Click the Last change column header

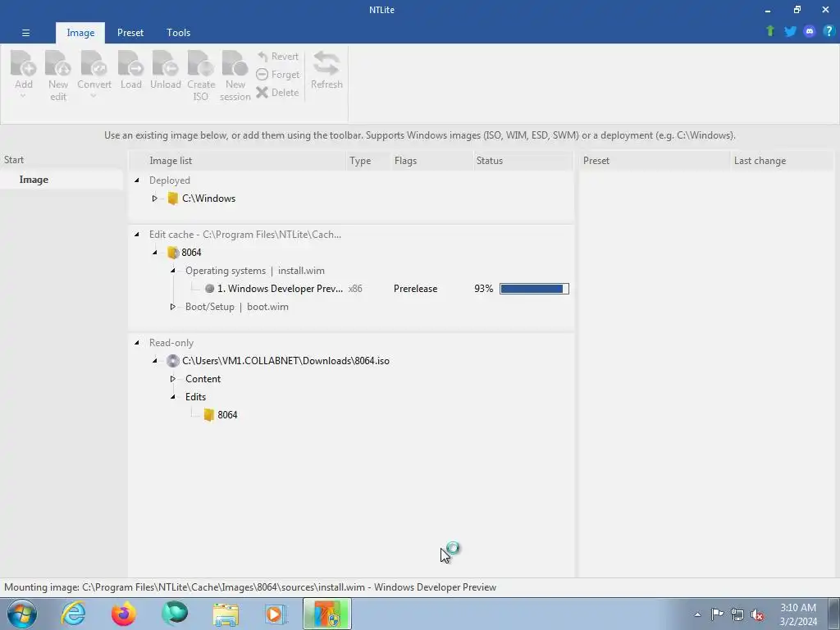pyautogui.click(x=782, y=161)
